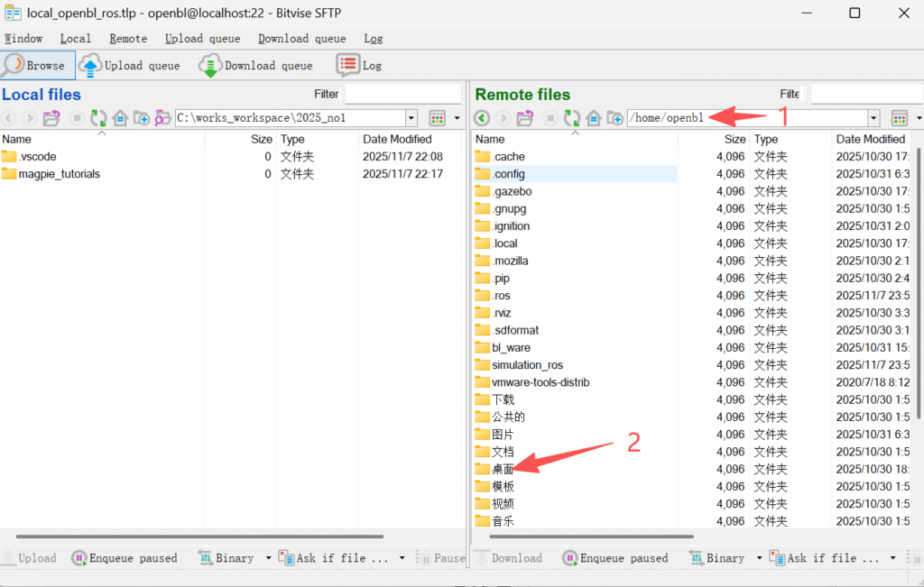The height and width of the screenshot is (587, 924).
Task: Open local Binary transfer mode dropdown
Action: 268,558
